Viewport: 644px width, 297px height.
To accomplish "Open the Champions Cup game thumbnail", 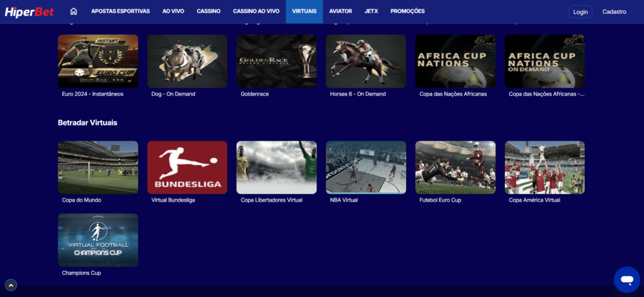I will [97, 240].
